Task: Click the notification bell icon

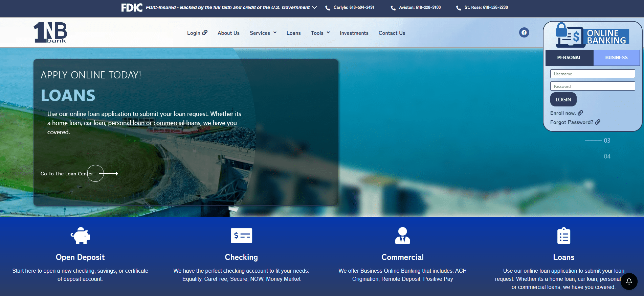Action: [629, 281]
